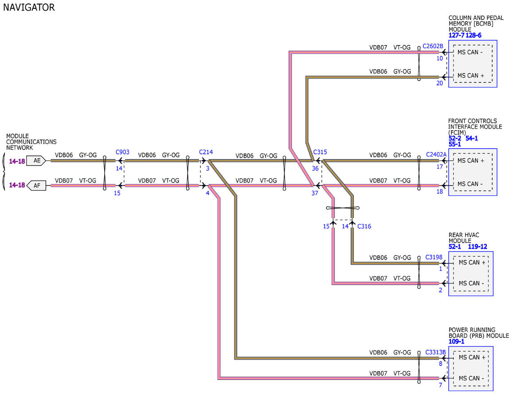The height and width of the screenshot is (411, 532).
Task: Select pin 3 at connector C214
Action: (207, 168)
